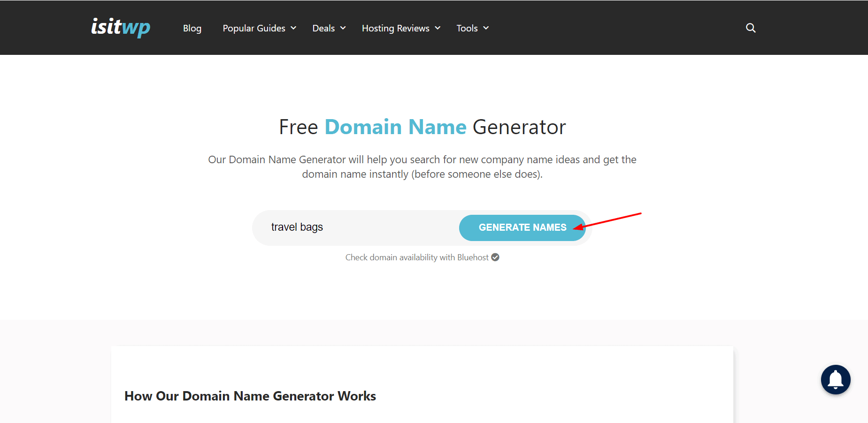868x423 pixels.
Task: Open the Hosting Reviews menu label
Action: [395, 28]
